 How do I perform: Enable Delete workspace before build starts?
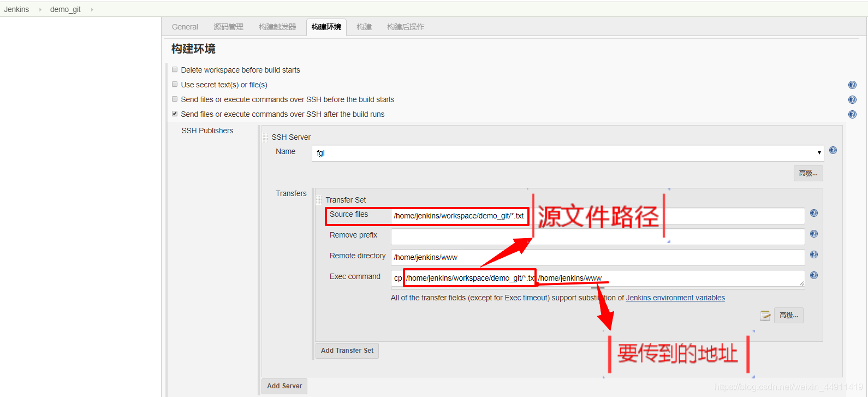tap(175, 69)
